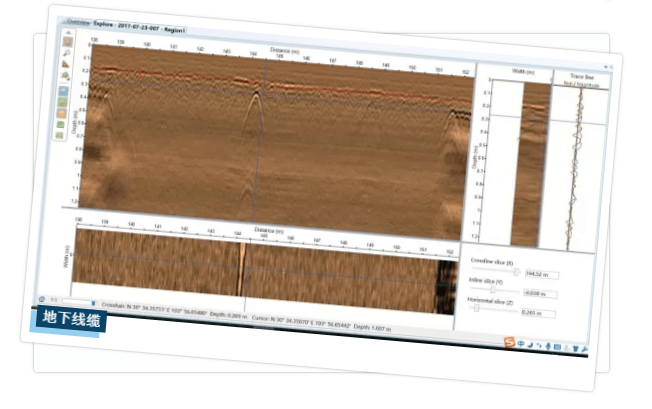This screenshot has height=409, width=652.
Task: Click the home icon in status bar
Action: pyautogui.click(x=43, y=299)
